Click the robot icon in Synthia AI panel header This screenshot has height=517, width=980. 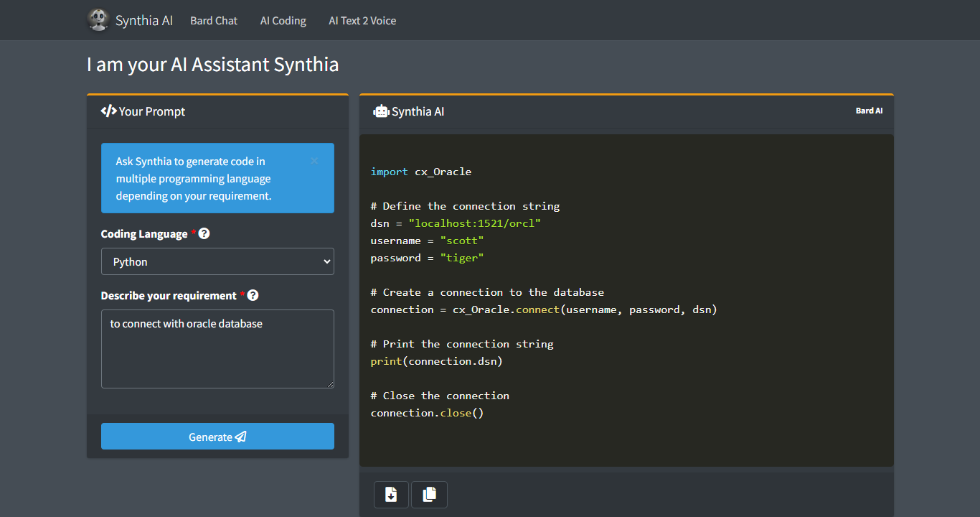[381, 111]
